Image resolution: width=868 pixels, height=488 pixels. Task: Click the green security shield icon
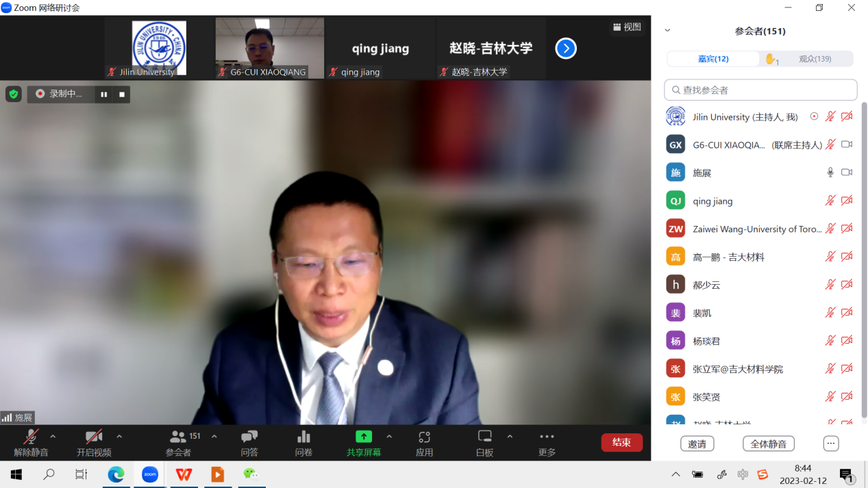[x=14, y=94]
